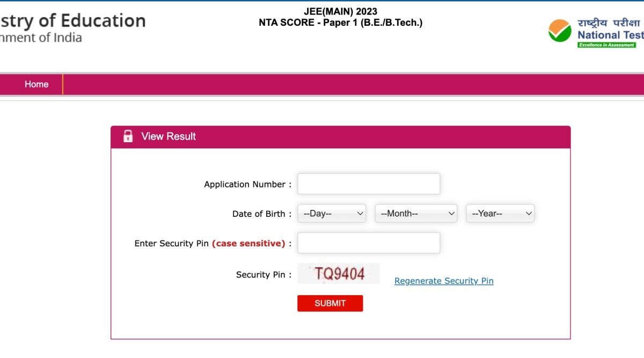Viewport: 644px width, 358px height.
Task: Click the JEE(MAIN) 2023 page heading
Action: (x=342, y=11)
